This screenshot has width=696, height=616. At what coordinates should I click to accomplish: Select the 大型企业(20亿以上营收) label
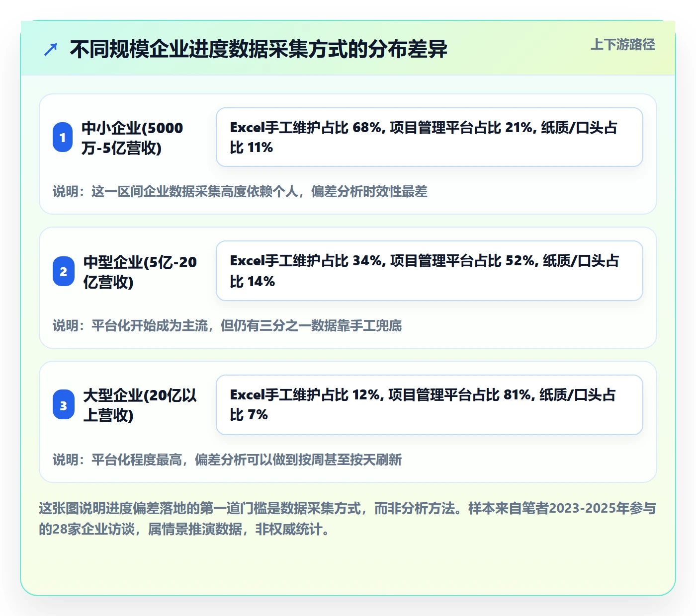pyautogui.click(x=140, y=405)
